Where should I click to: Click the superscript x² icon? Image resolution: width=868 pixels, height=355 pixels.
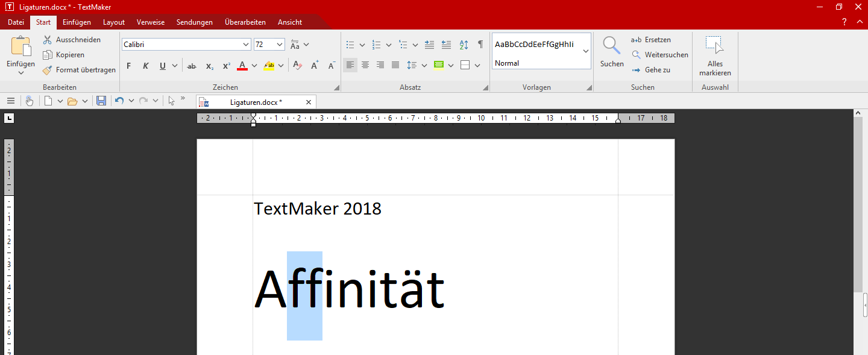[x=227, y=66]
